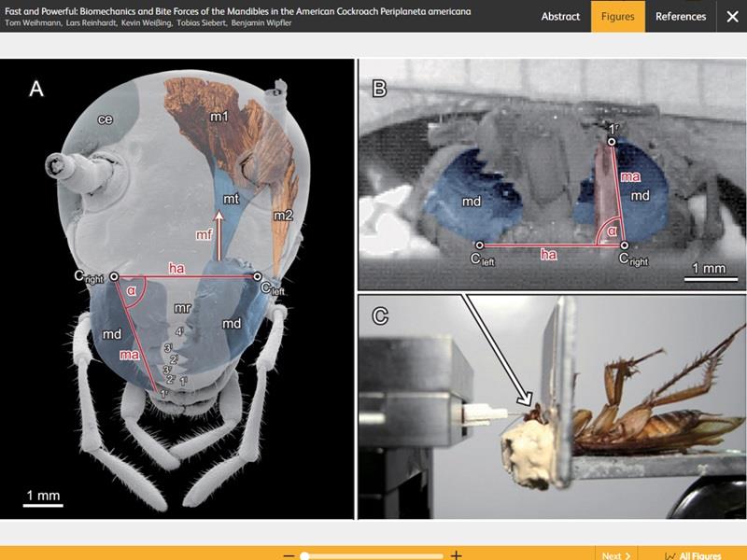
Task: Click the 1 mm scale bar in panel A
Action: pos(44,500)
